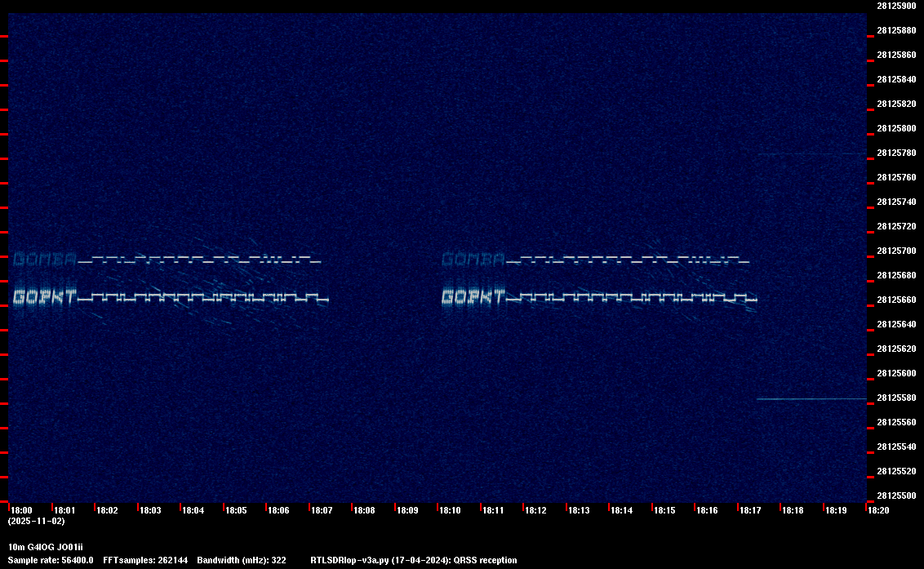924x569 pixels.
Task: Select the 28125640 frequency label
Action: click(x=896, y=324)
